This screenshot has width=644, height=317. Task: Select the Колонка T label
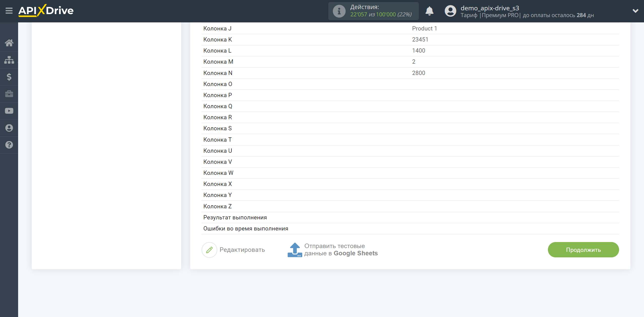(218, 140)
